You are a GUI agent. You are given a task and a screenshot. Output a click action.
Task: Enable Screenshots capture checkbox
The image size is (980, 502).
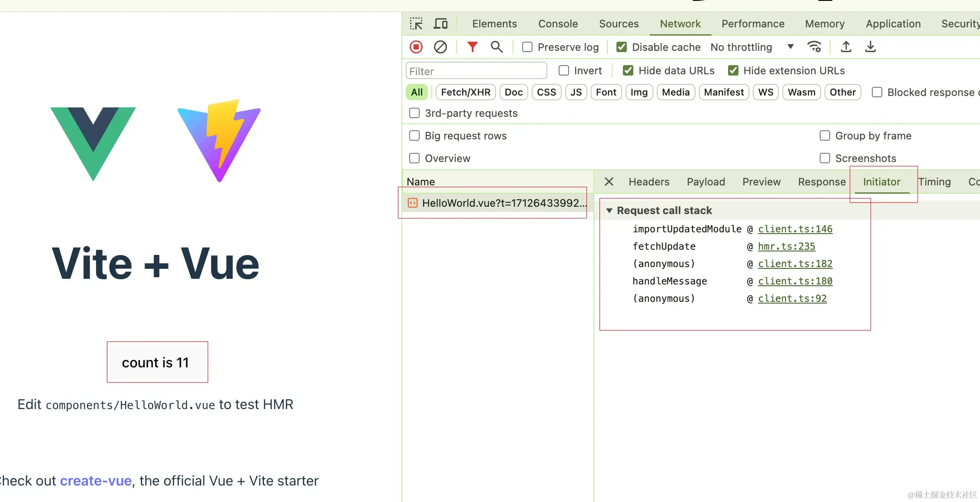(x=825, y=158)
